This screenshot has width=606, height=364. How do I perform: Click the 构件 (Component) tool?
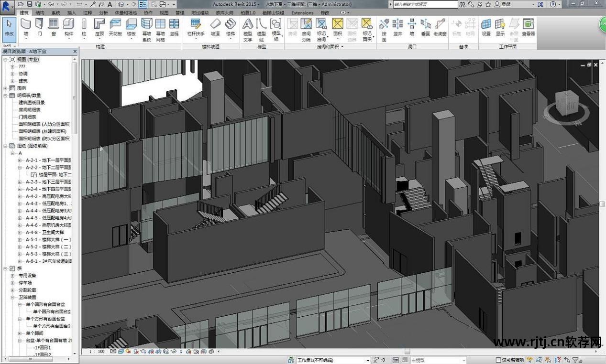point(69,28)
